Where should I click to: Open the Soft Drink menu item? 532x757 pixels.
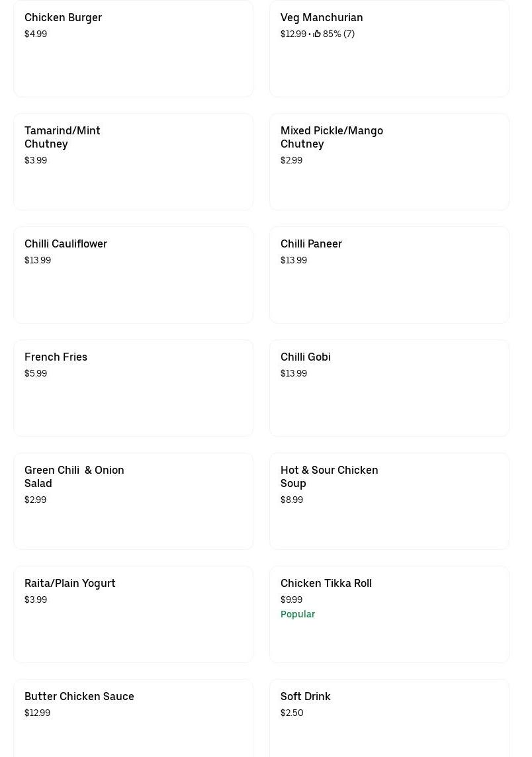tap(389, 721)
